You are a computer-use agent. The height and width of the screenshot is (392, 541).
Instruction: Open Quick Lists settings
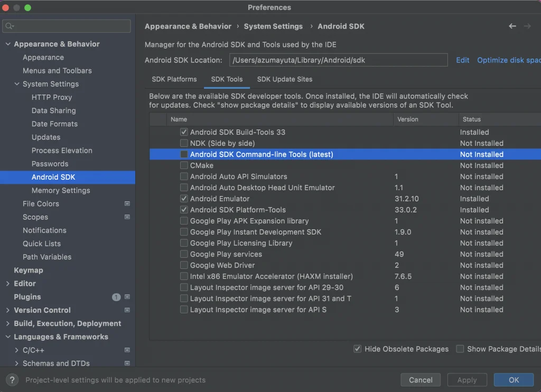tap(42, 244)
